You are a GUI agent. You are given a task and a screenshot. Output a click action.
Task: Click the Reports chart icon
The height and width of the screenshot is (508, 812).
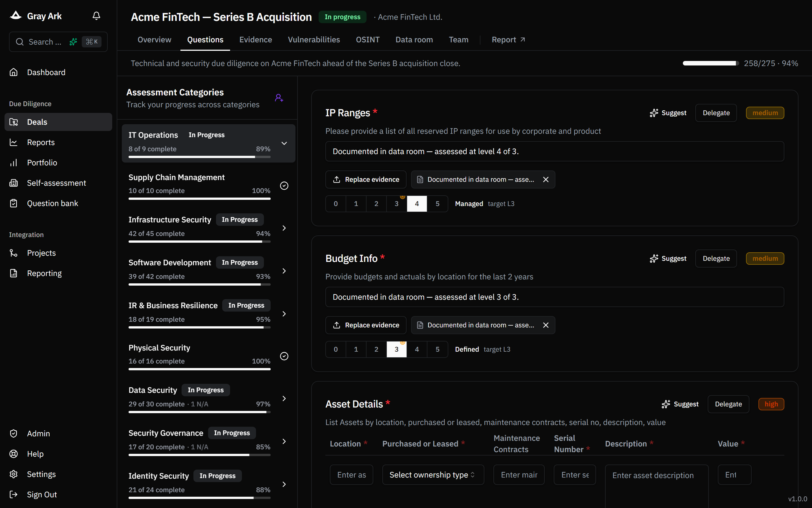click(x=14, y=142)
